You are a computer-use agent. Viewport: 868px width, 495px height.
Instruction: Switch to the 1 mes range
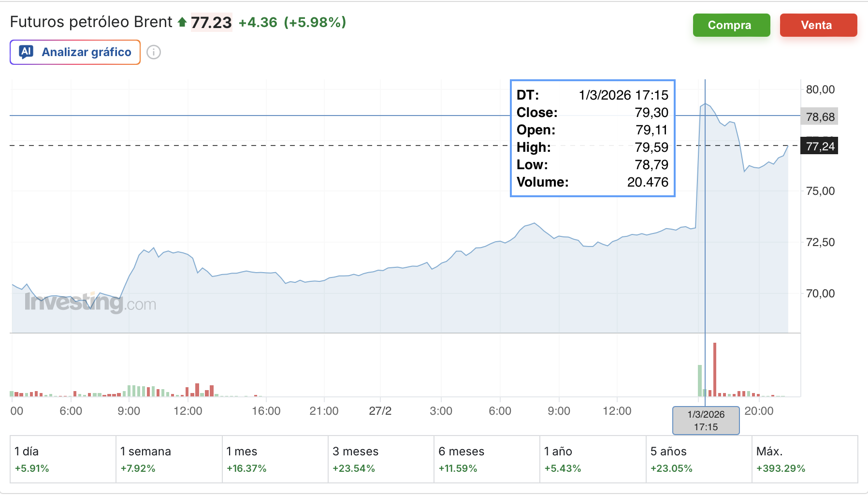pos(275,459)
